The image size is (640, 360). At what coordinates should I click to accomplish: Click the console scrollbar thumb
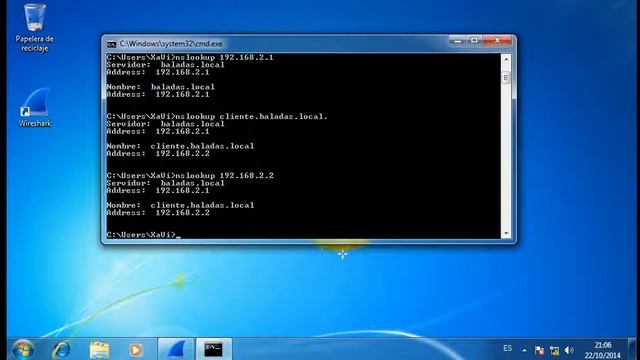[x=506, y=78]
